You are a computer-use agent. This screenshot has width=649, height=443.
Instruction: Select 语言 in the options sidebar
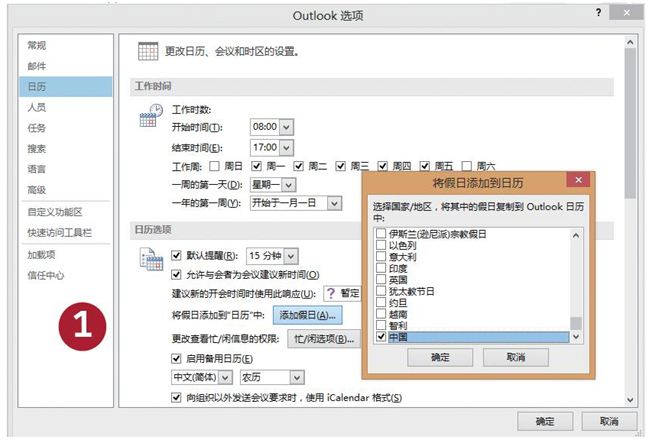65,169
